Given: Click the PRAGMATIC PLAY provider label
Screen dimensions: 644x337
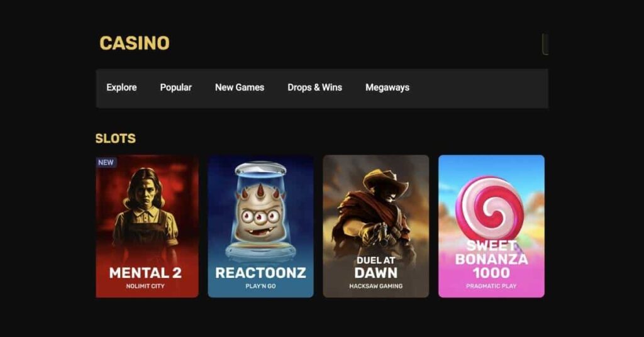Looking at the screenshot, I should click(491, 286).
